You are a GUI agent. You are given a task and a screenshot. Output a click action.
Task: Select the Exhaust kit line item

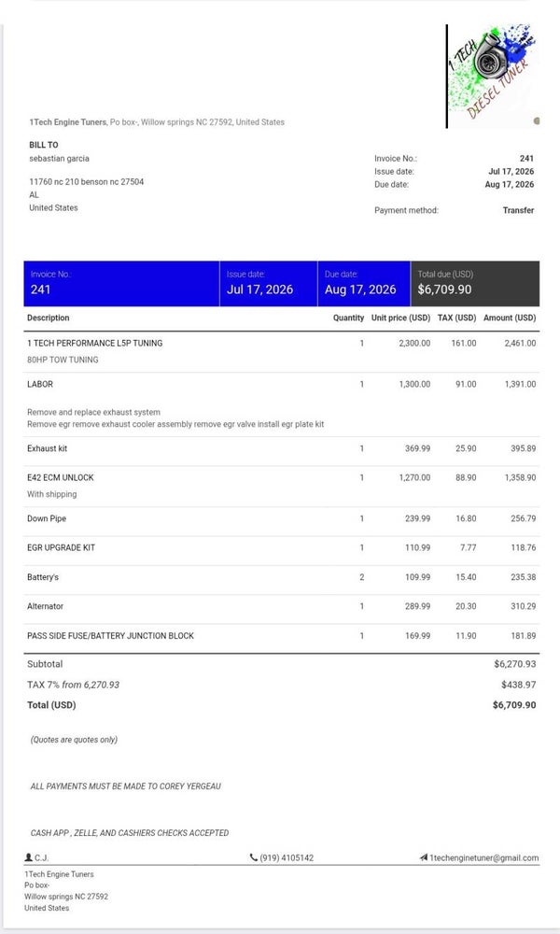47,448
